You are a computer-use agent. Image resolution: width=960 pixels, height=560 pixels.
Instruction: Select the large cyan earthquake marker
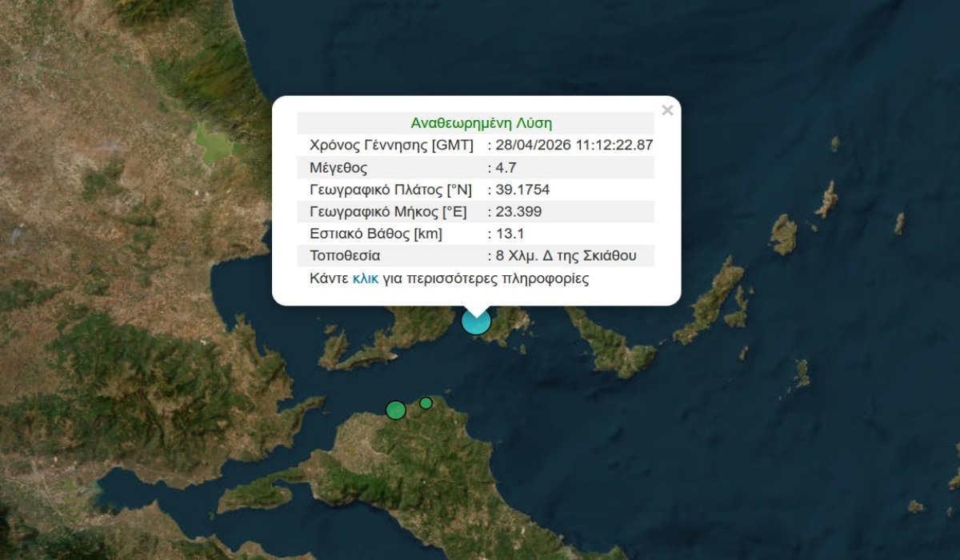coord(476,322)
